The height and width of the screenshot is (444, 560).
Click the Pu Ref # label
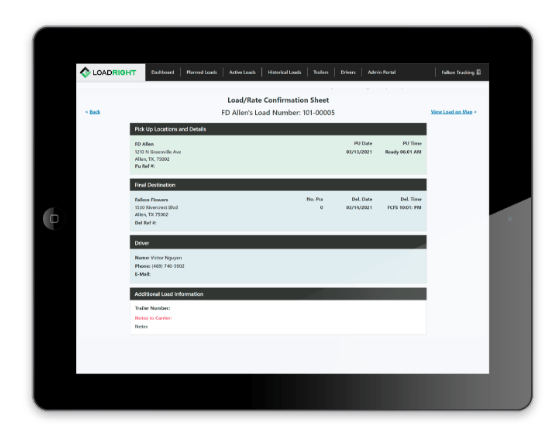tap(145, 166)
